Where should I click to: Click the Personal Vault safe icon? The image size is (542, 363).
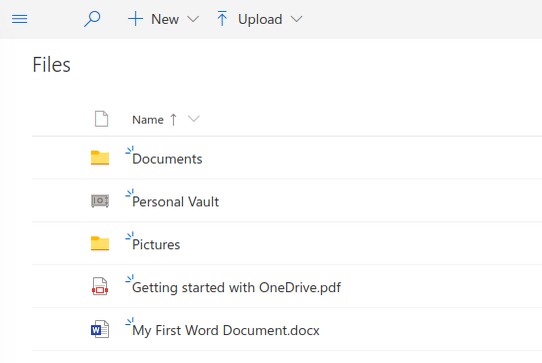tap(100, 201)
